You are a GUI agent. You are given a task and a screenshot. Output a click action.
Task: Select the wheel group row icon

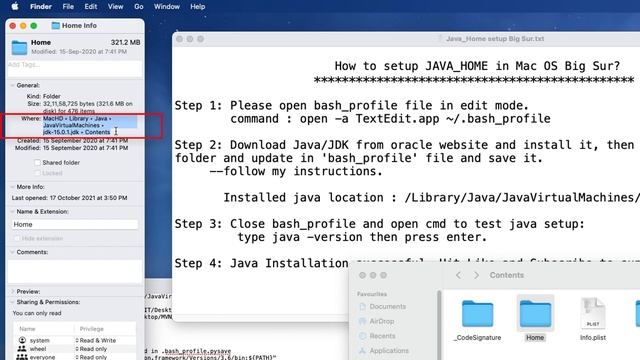pyautogui.click(x=22, y=349)
